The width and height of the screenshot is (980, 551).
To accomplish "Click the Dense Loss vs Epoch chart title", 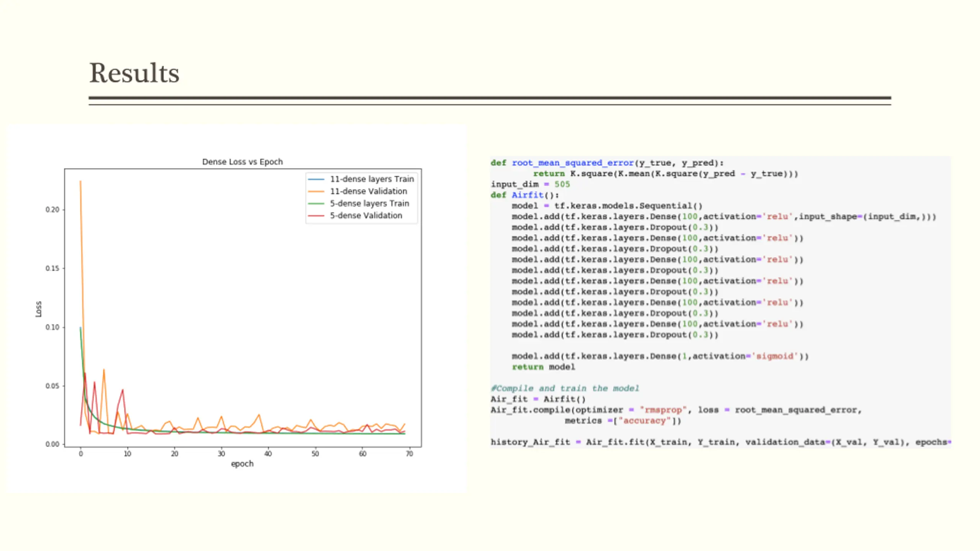I will tap(242, 161).
